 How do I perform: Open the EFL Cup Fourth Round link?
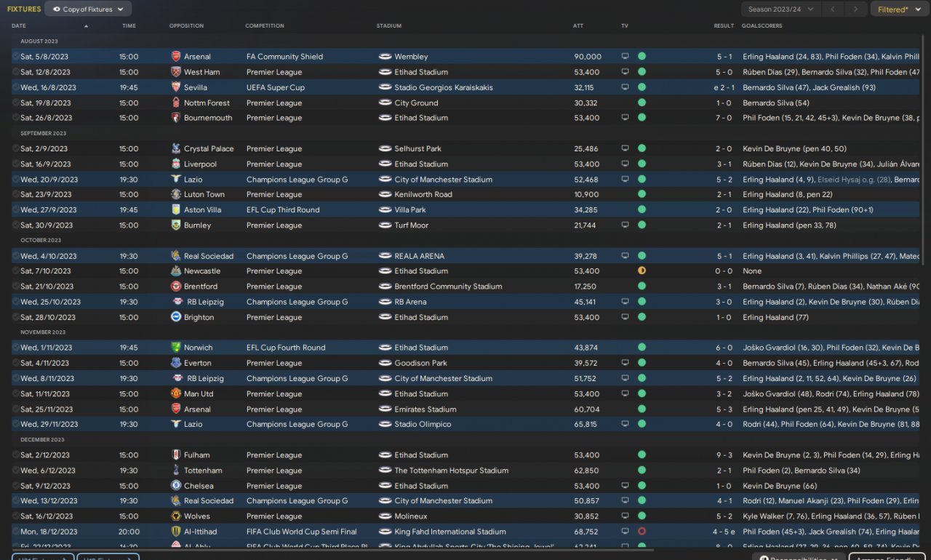click(287, 348)
